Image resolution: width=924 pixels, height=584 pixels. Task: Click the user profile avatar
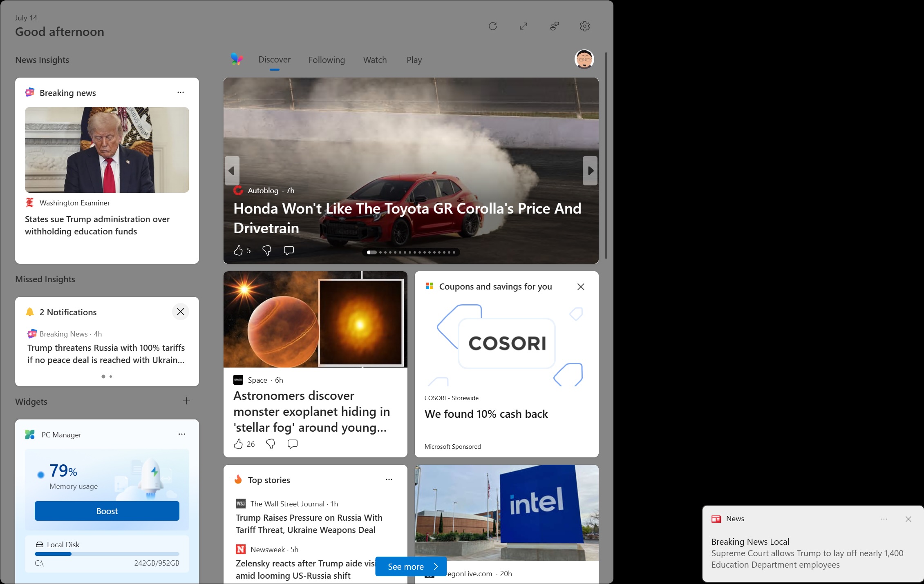coord(584,60)
